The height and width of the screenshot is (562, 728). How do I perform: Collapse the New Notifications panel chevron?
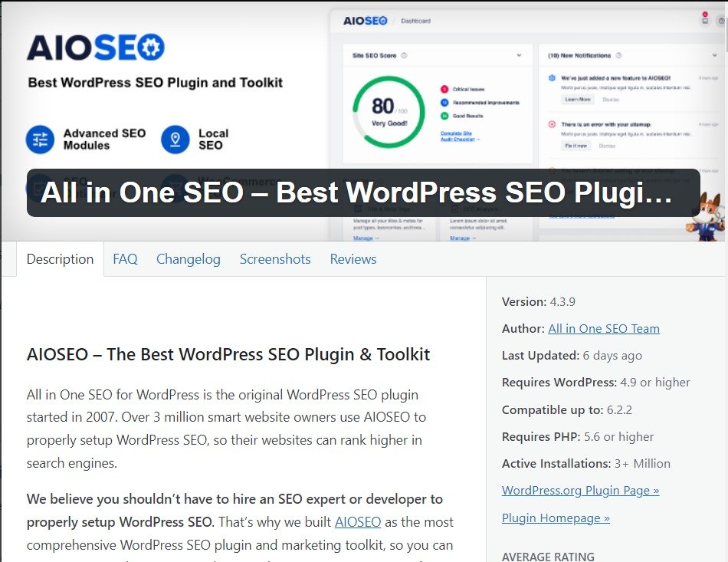pos(714,55)
